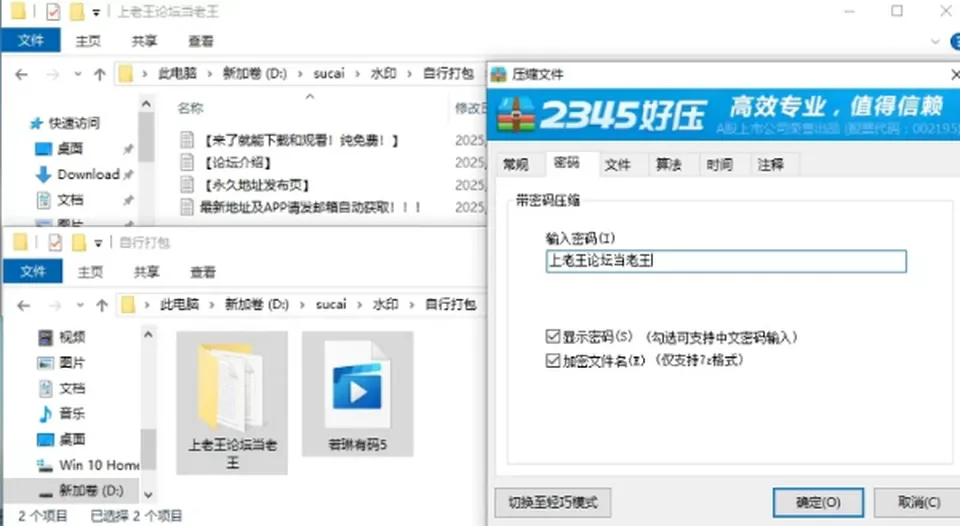Open the 【论坛介绍】 text file
The height and width of the screenshot is (526, 960).
pos(238,163)
